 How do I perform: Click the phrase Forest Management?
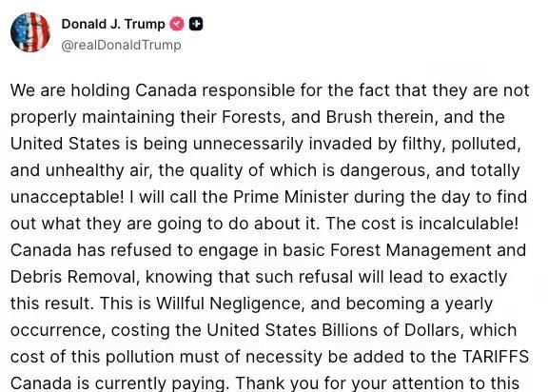pyautogui.click(x=410, y=250)
